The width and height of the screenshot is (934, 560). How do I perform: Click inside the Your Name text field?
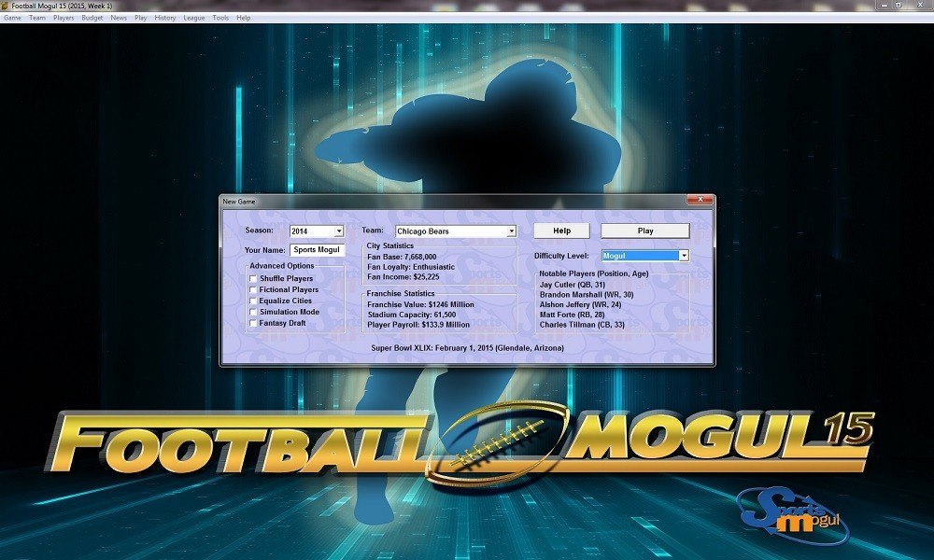[318, 249]
